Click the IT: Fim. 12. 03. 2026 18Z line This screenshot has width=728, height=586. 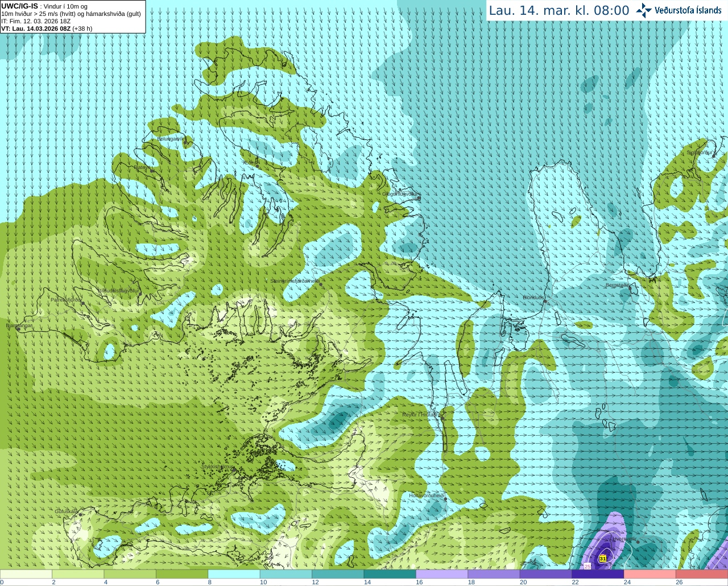coord(36,21)
